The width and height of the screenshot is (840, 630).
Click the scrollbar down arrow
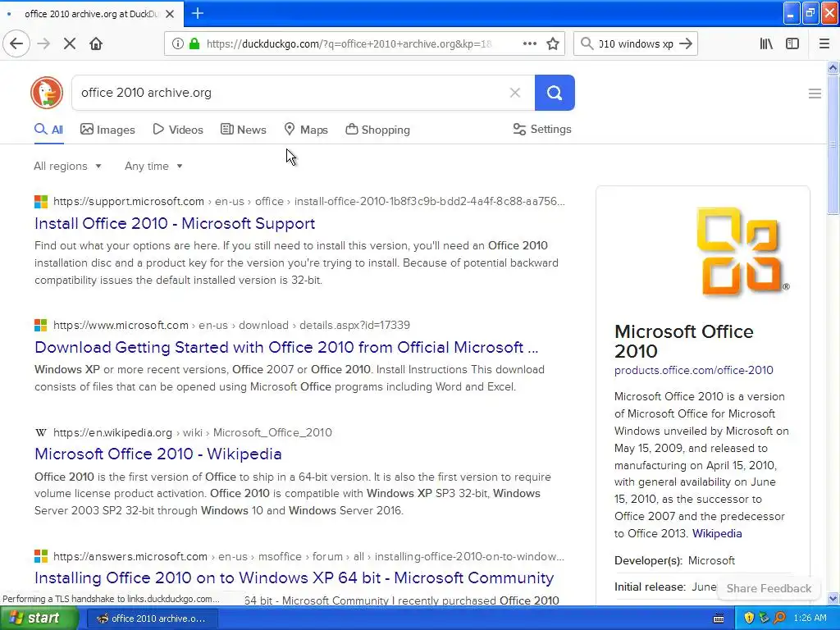(833, 598)
